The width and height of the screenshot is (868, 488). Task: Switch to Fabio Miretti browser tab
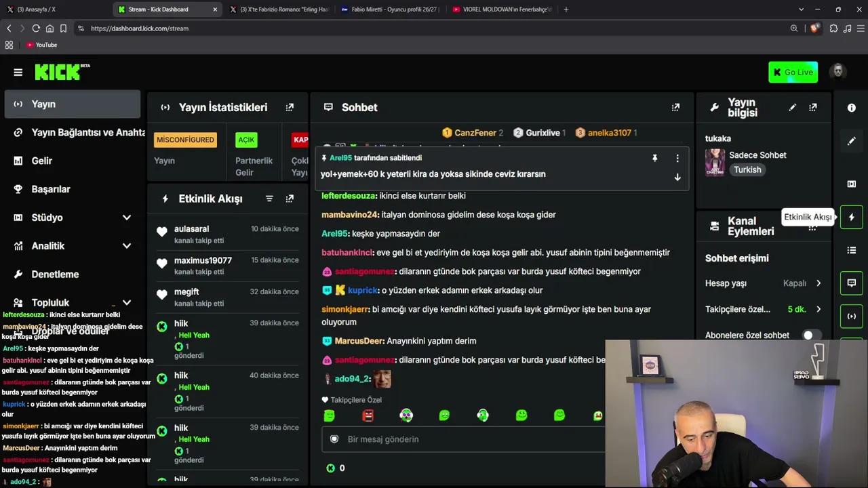(x=391, y=9)
